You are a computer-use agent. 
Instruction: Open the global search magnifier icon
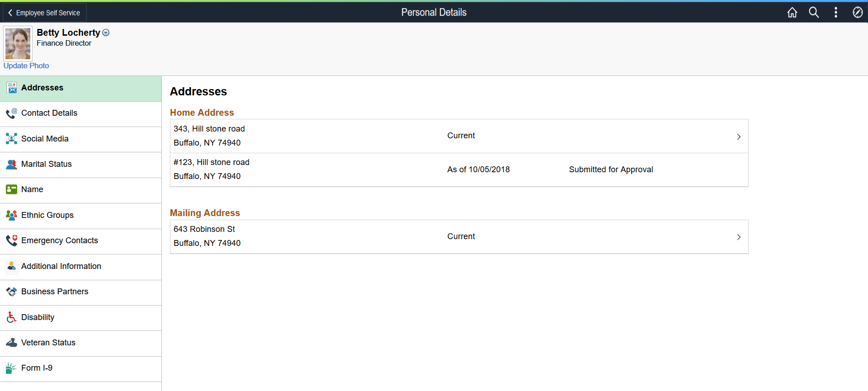(814, 12)
